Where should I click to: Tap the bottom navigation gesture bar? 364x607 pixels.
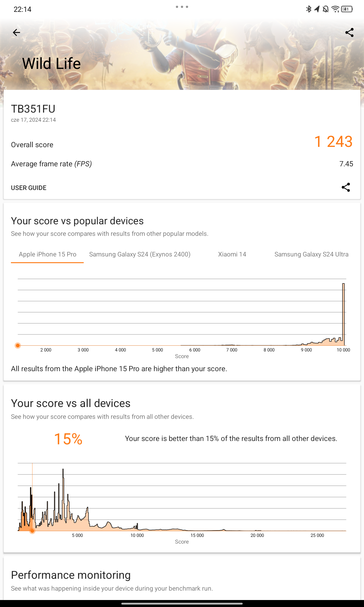[x=182, y=604]
